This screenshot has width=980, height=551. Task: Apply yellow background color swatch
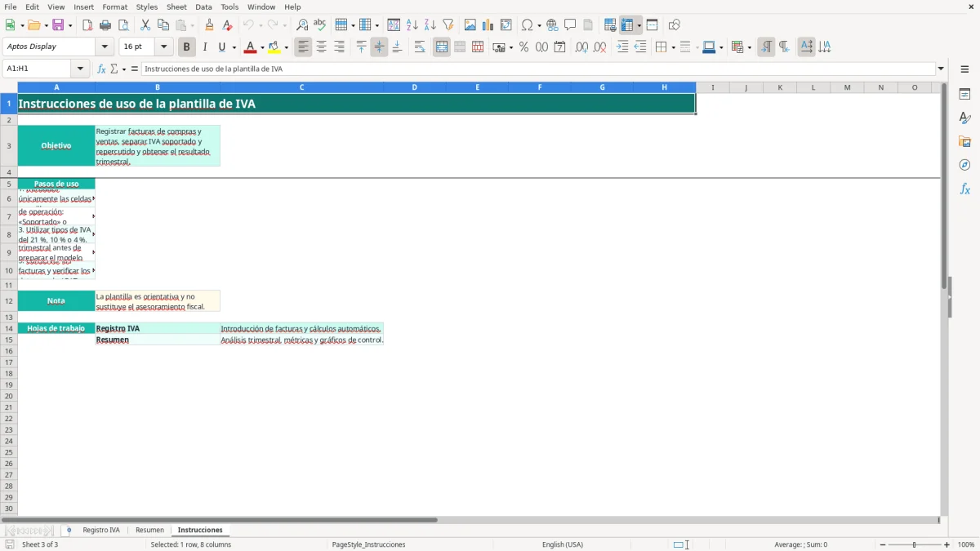tap(274, 47)
